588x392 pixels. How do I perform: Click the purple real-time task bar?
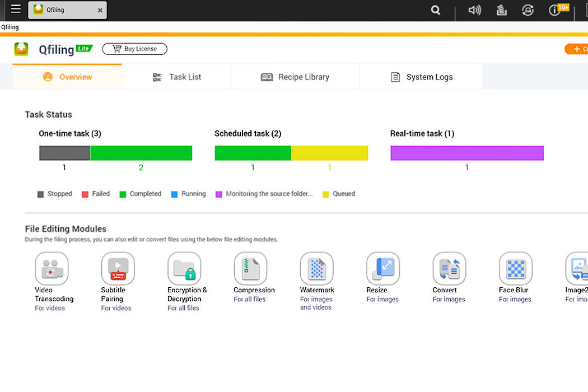pyautogui.click(x=466, y=153)
